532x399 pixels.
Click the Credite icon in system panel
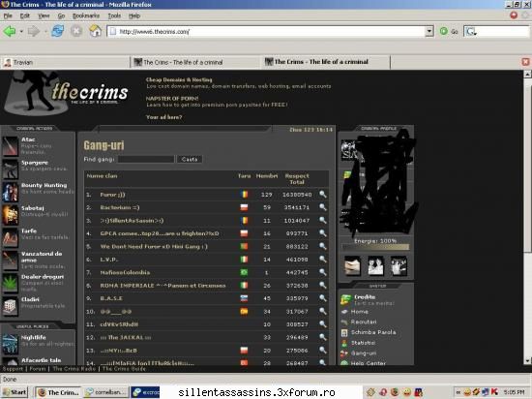pyautogui.click(x=345, y=300)
